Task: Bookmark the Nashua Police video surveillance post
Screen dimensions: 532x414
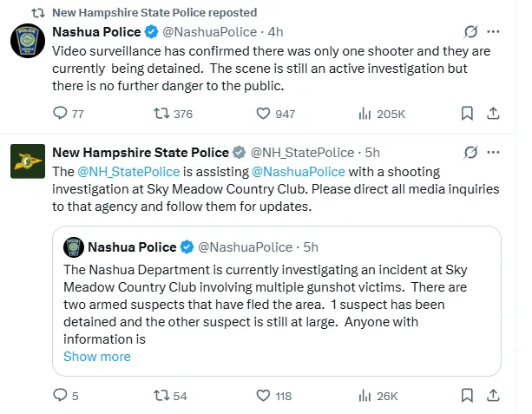Action: tap(467, 114)
